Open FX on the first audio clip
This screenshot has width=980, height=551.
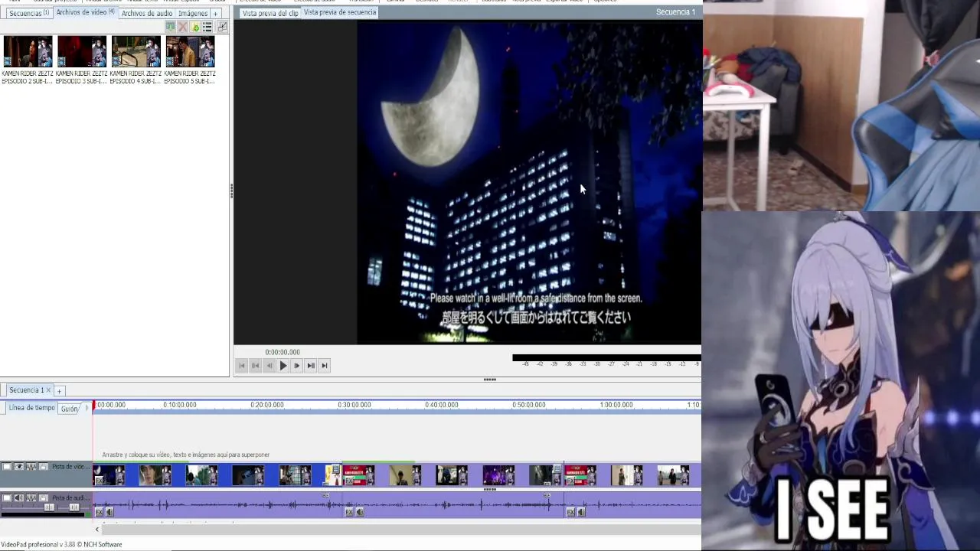99,512
